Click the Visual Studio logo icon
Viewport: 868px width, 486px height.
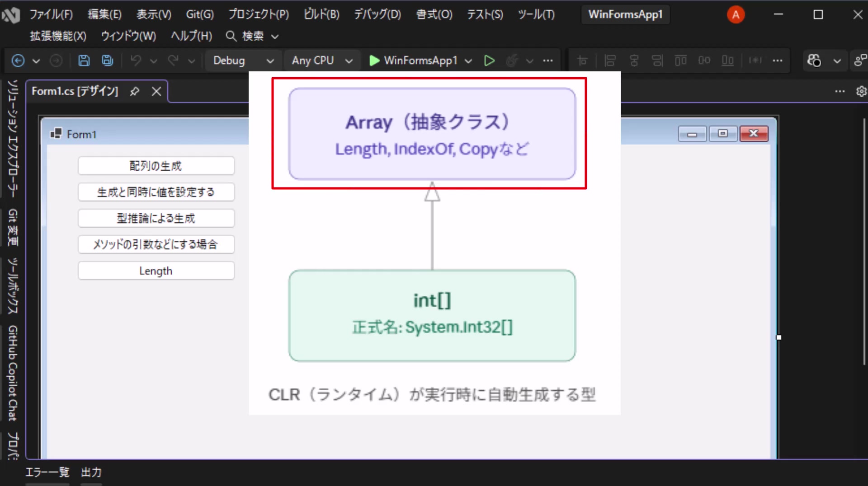coord(11,15)
